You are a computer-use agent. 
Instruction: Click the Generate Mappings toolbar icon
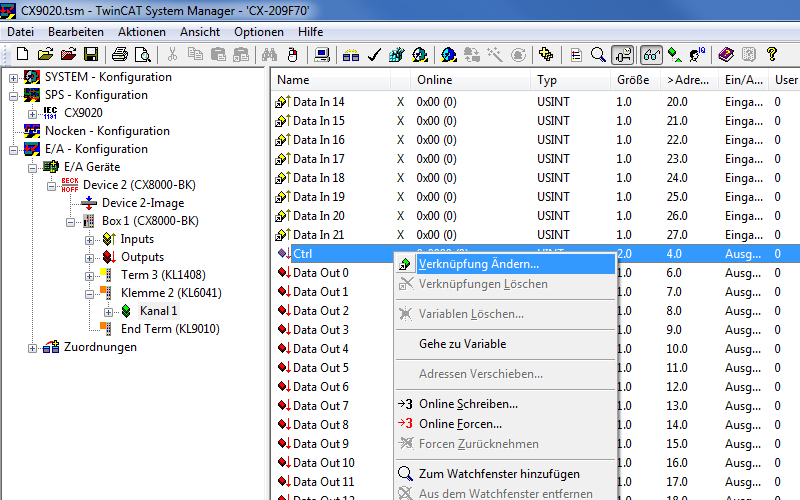(351, 54)
